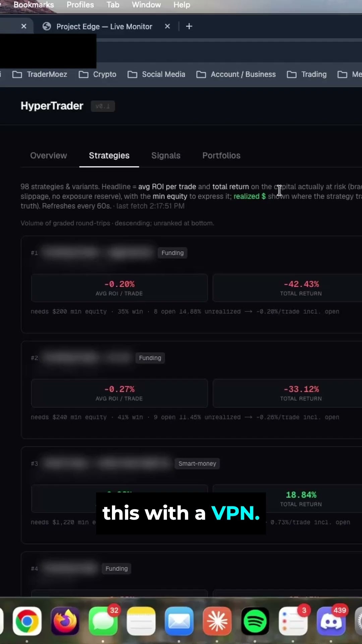Open the Social Media bookmarks folder
The image size is (362, 644).
pyautogui.click(x=156, y=74)
